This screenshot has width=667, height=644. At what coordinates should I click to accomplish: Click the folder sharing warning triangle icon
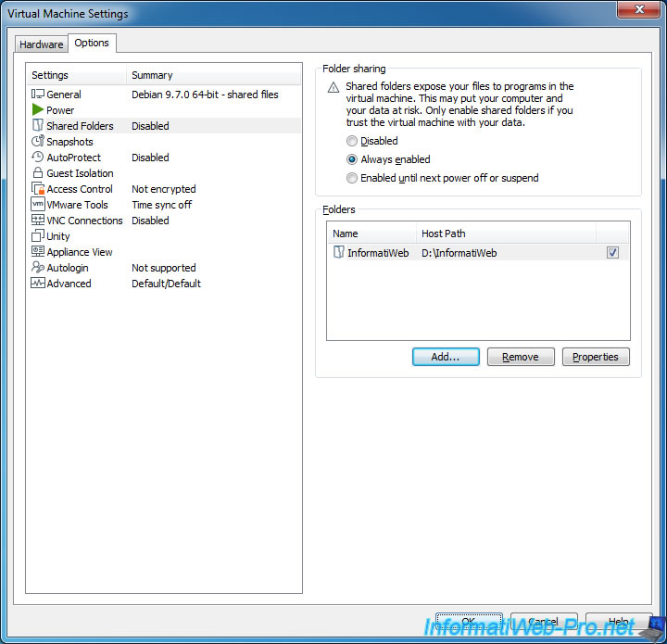tap(333, 88)
